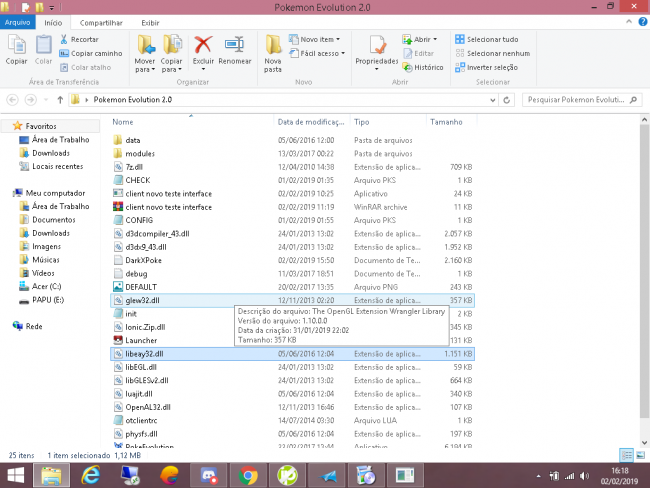This screenshot has height=488, width=650.
Task: Click Colar atalho button
Action: (85, 67)
